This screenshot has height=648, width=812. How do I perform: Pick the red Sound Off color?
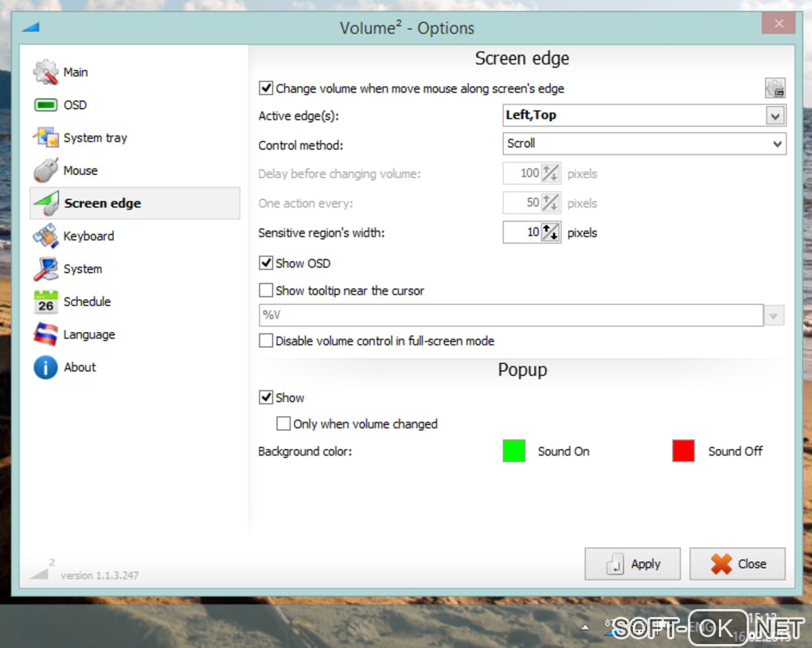[683, 451]
